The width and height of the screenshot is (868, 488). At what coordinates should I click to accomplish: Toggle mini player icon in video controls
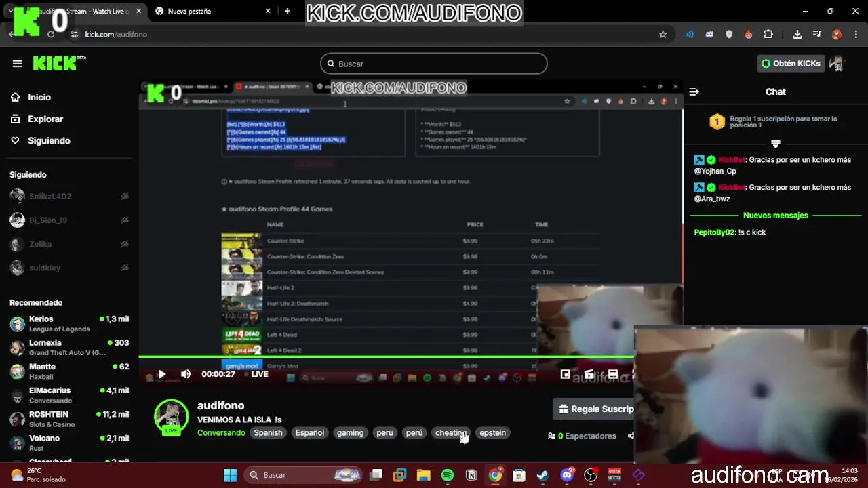[565, 374]
